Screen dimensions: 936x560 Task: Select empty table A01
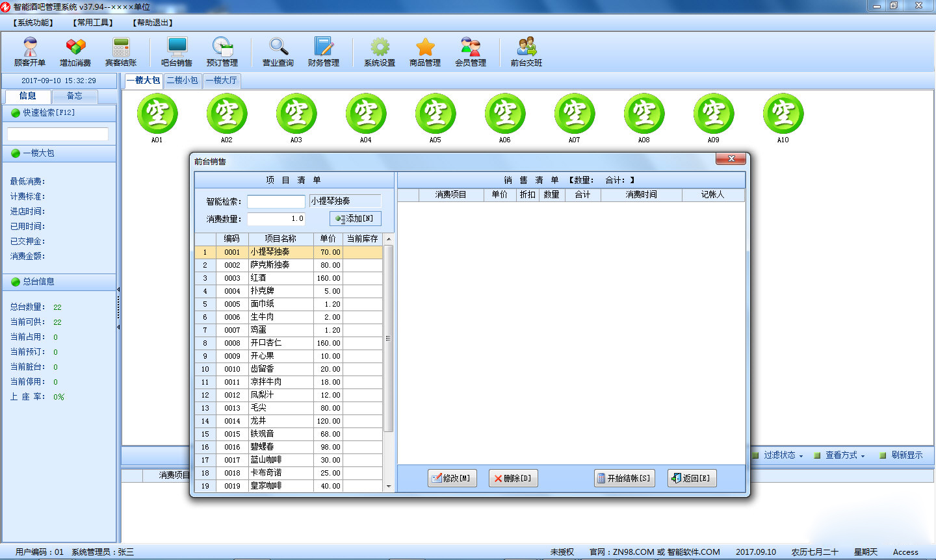[157, 114]
